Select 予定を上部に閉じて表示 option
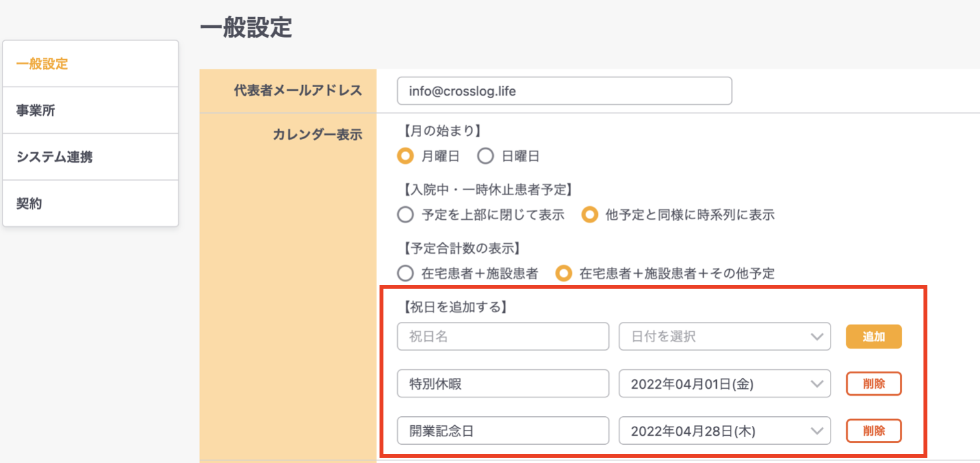Viewport: 980px width, 463px height. click(x=406, y=215)
